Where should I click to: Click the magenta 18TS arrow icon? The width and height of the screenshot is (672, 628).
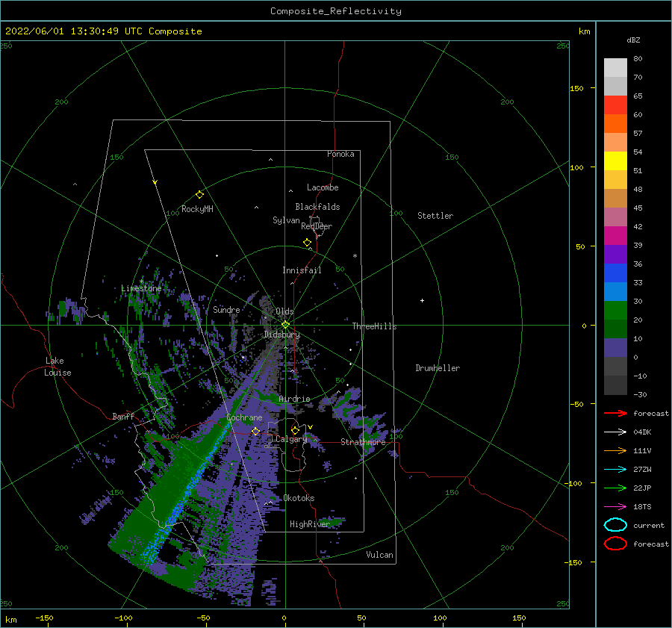point(615,507)
